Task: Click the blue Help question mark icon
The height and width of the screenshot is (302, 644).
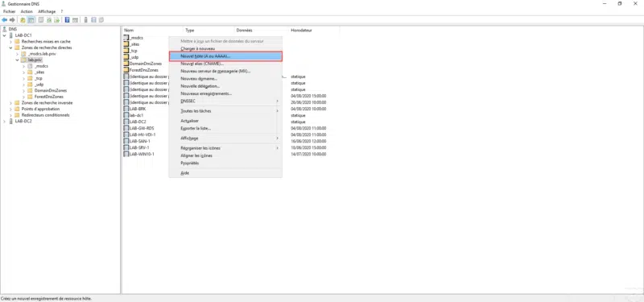Action: (x=67, y=19)
